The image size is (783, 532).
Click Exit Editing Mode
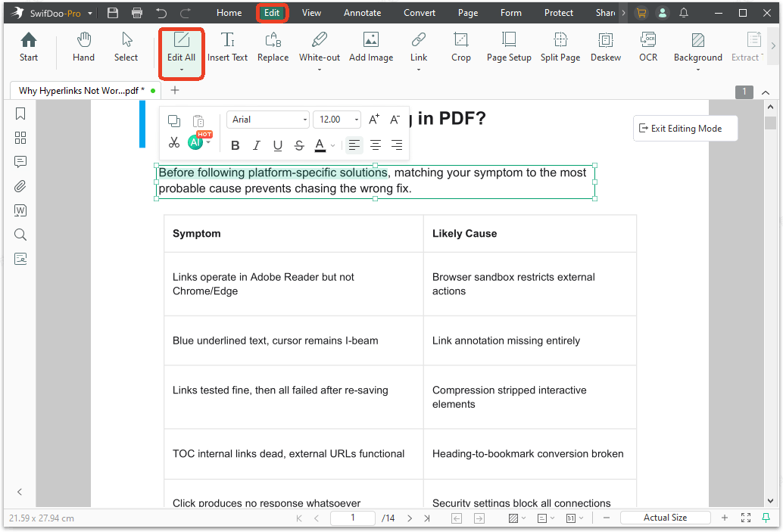[685, 129]
